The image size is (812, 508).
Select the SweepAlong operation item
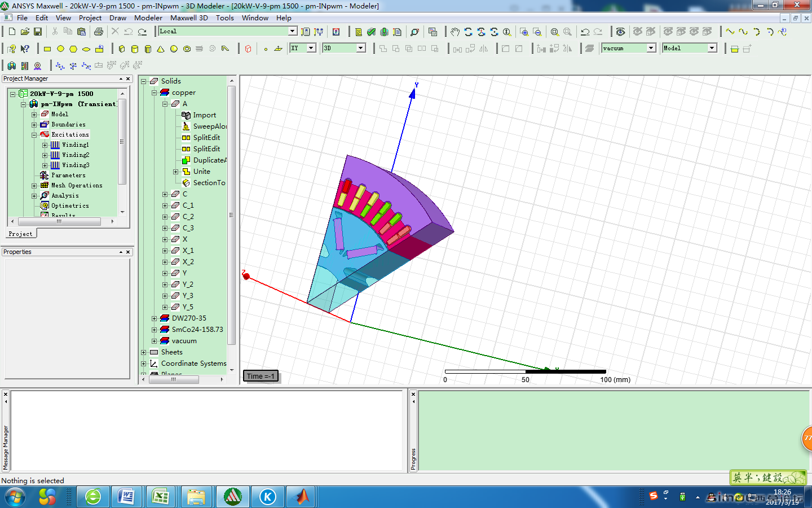[x=210, y=126]
